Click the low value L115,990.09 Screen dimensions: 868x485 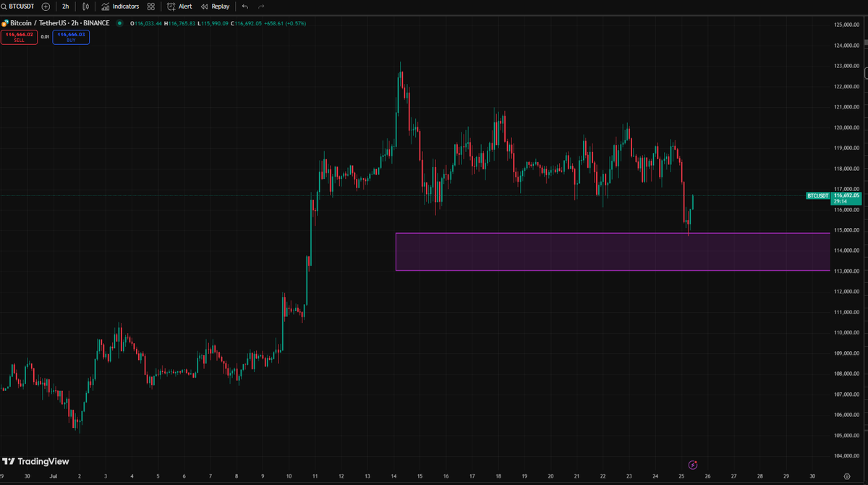click(x=213, y=23)
